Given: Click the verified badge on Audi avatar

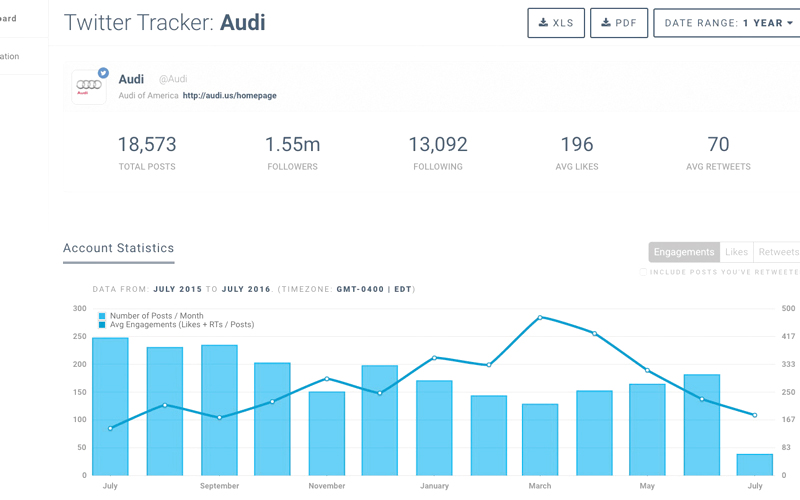Looking at the screenshot, I should pos(103,73).
